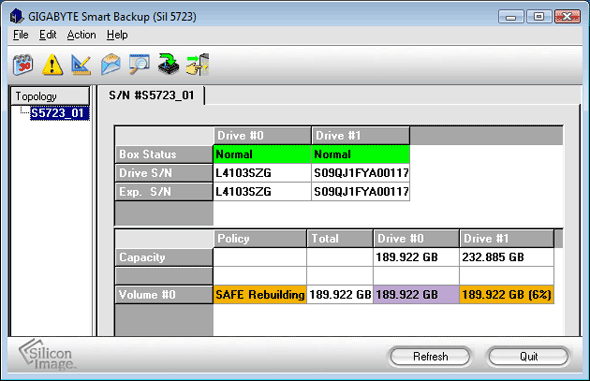Select the 232.885 GB capacity cell
The image size is (590, 381).
pos(506,257)
